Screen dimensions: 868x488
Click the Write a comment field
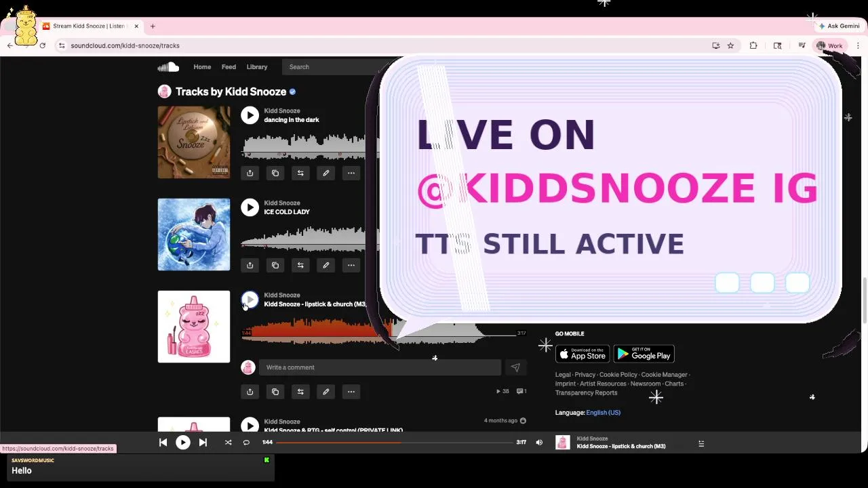click(x=380, y=367)
